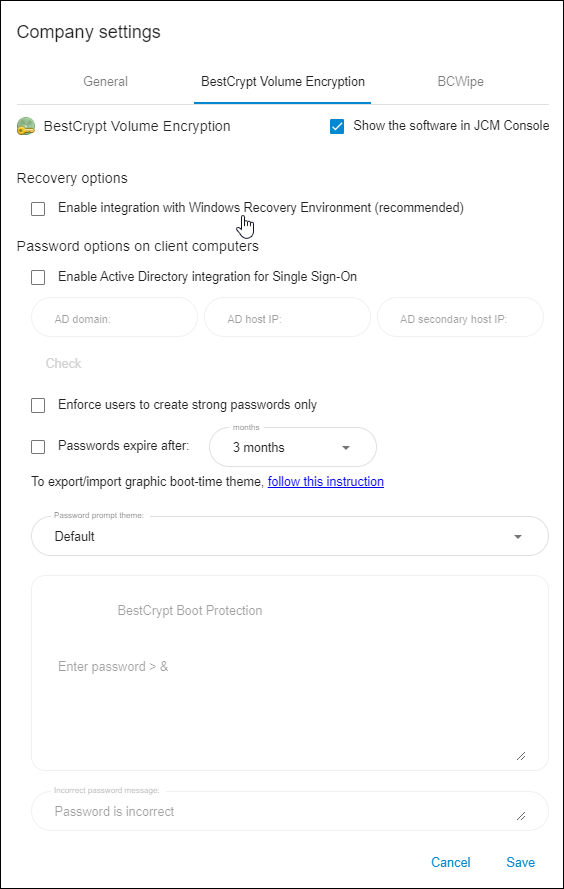Screen dimensions: 564x889
Task: Click the incorrect password message resize grip
Action: (521, 816)
